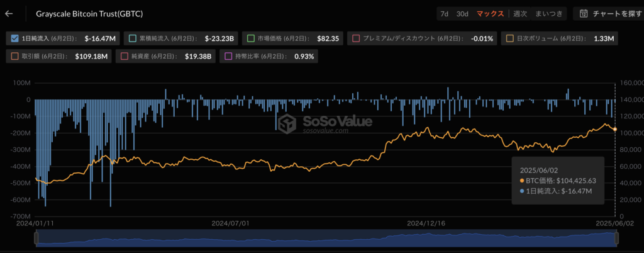Click the tooltip 1日純流入 $-16.47M line
The height and width of the screenshot is (253, 644).
point(556,191)
